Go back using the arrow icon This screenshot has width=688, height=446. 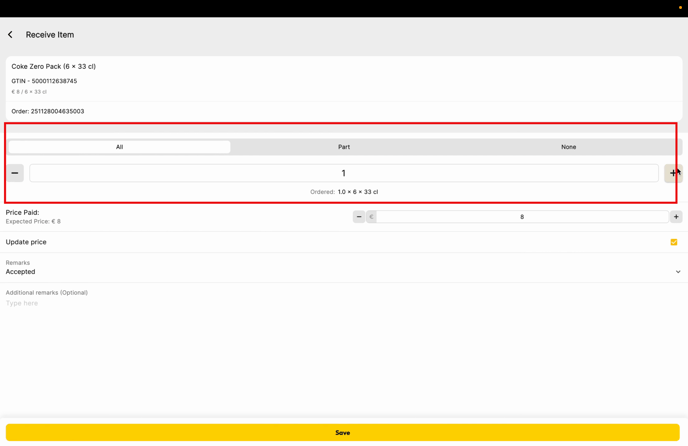point(11,35)
